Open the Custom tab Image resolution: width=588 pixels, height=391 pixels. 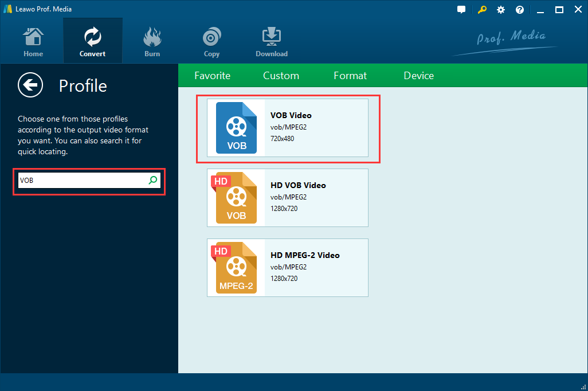pyautogui.click(x=281, y=76)
